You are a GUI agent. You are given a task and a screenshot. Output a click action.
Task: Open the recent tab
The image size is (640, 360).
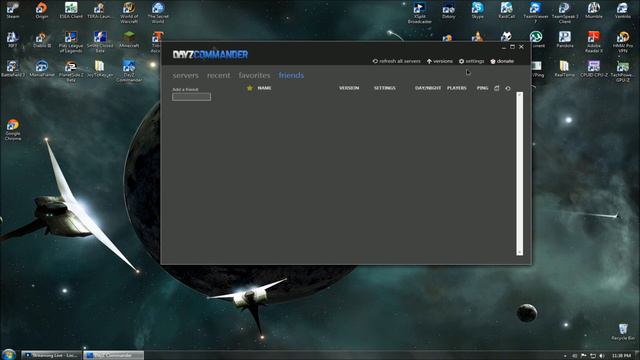tap(218, 75)
